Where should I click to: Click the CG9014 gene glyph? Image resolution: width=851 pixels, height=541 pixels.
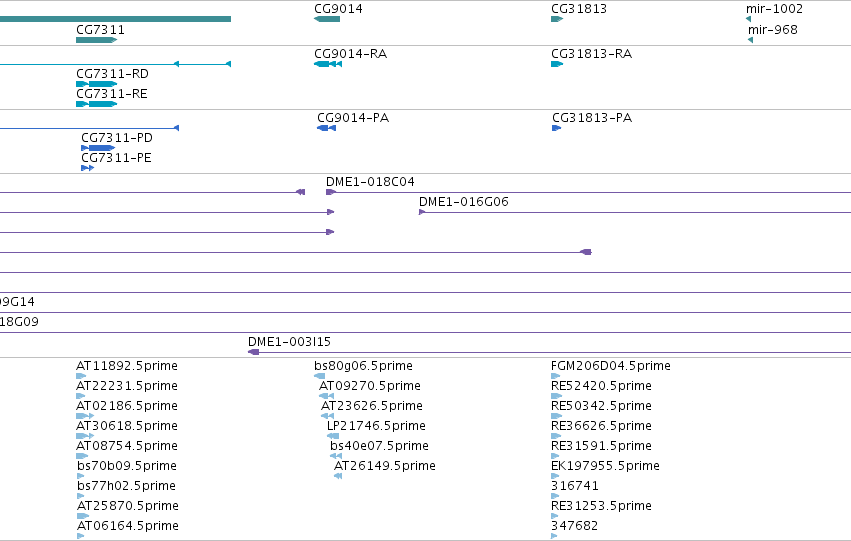(x=327, y=19)
